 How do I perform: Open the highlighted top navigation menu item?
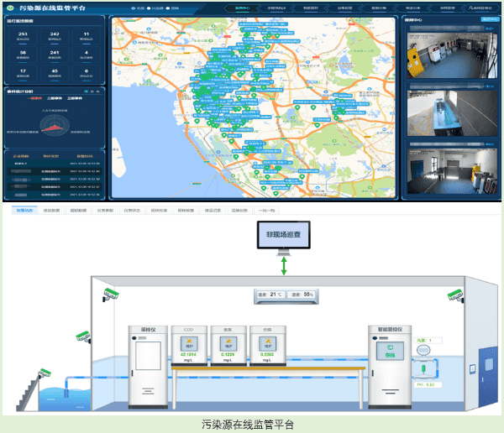pyautogui.click(x=244, y=7)
